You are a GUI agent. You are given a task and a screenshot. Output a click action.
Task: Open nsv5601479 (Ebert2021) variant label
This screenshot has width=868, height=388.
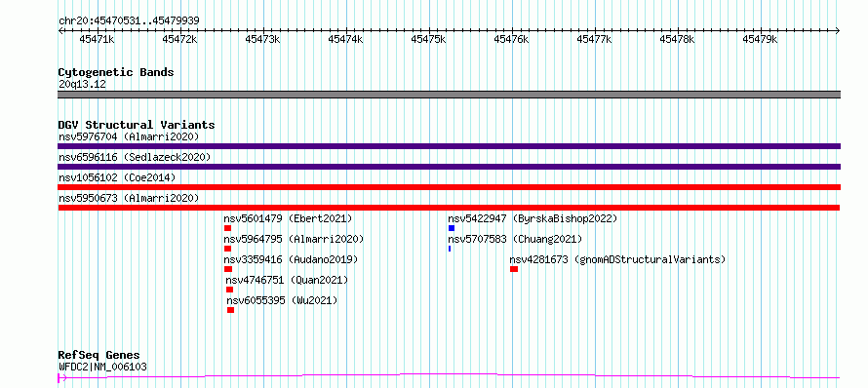[288, 218]
